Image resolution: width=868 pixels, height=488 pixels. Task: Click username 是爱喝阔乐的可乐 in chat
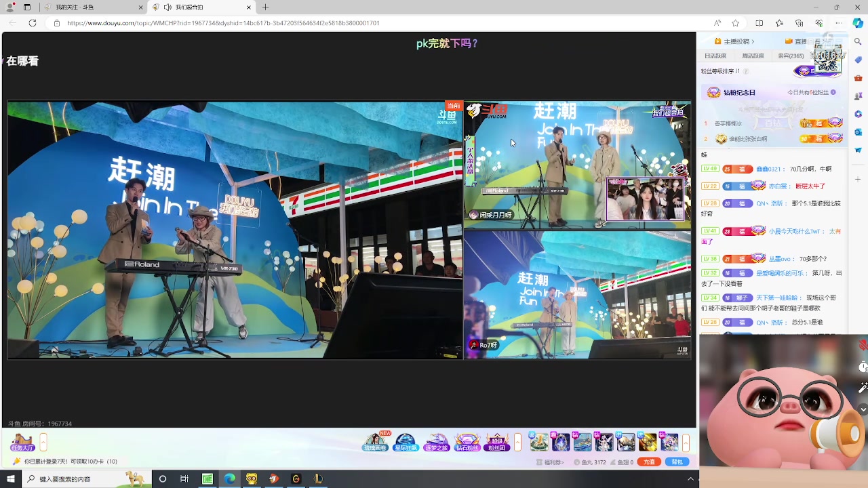point(781,273)
